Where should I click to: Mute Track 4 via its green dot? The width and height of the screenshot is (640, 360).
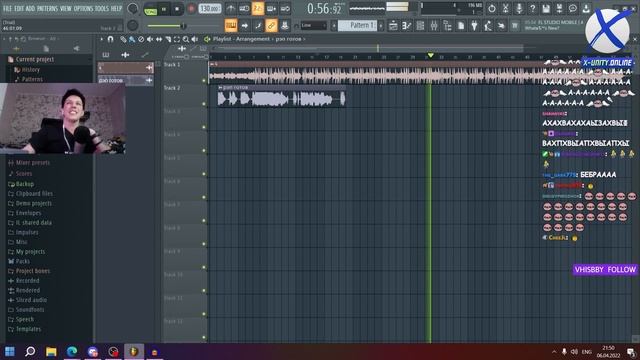(204, 151)
